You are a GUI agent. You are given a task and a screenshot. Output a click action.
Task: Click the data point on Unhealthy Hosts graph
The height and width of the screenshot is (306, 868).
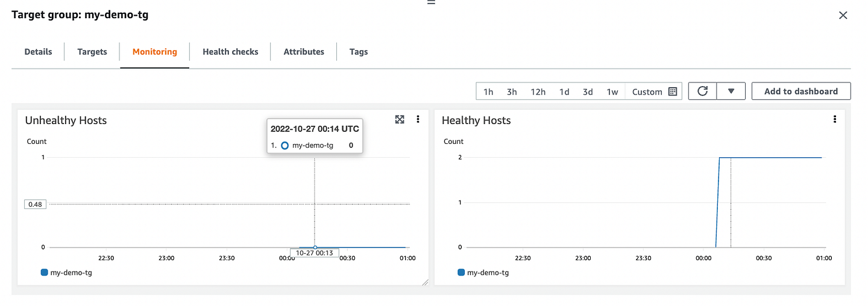point(315,247)
